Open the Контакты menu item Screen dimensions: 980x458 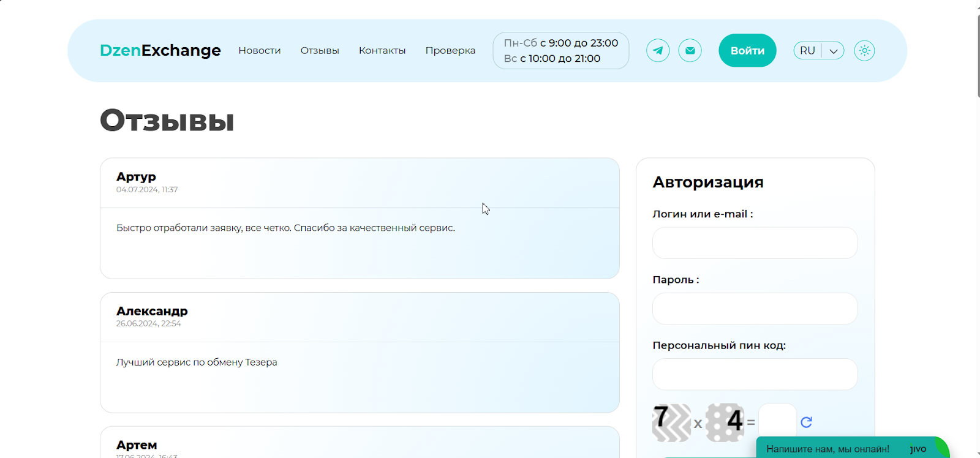click(x=382, y=50)
